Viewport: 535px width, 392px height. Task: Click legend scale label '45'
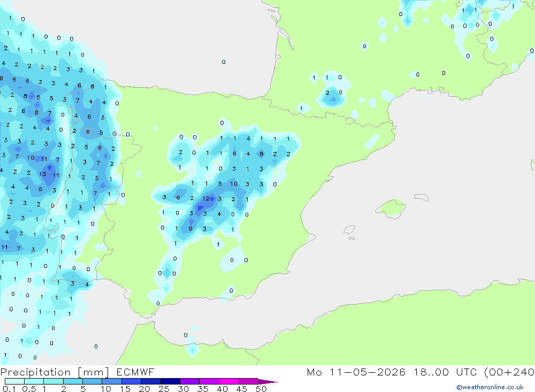(x=242, y=389)
